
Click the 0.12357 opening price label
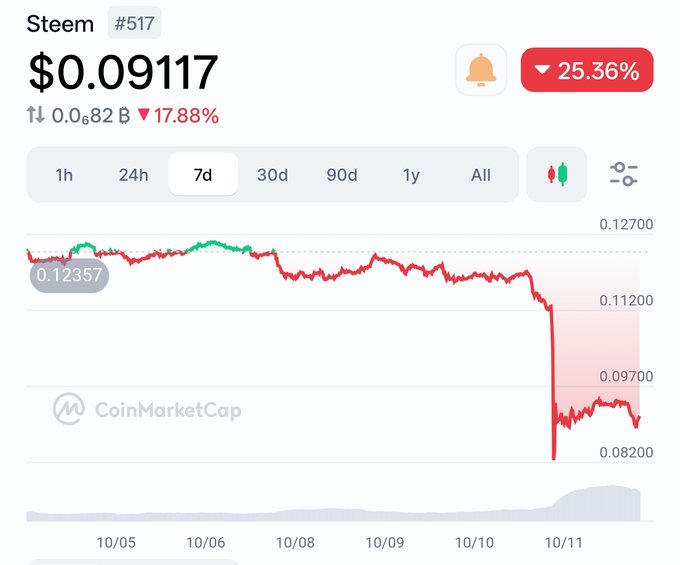click(x=69, y=274)
